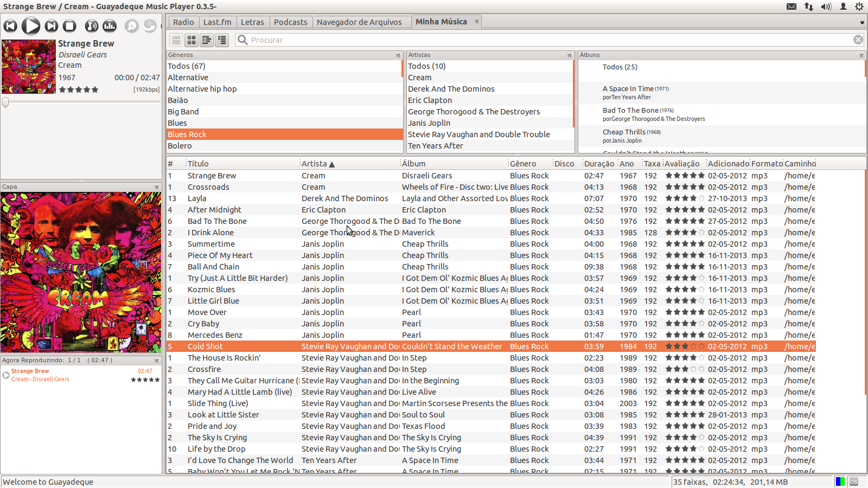Close the Minha Música tab

click(x=477, y=22)
